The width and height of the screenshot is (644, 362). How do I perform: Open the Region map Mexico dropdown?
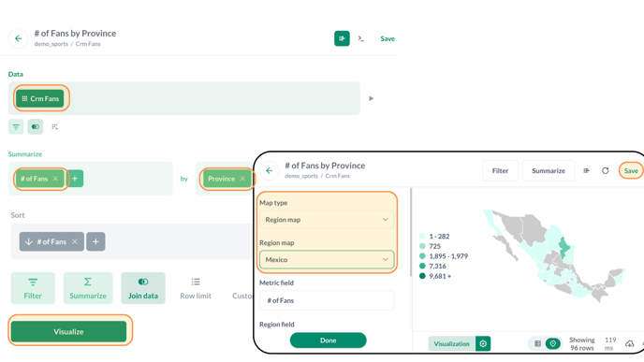327,259
